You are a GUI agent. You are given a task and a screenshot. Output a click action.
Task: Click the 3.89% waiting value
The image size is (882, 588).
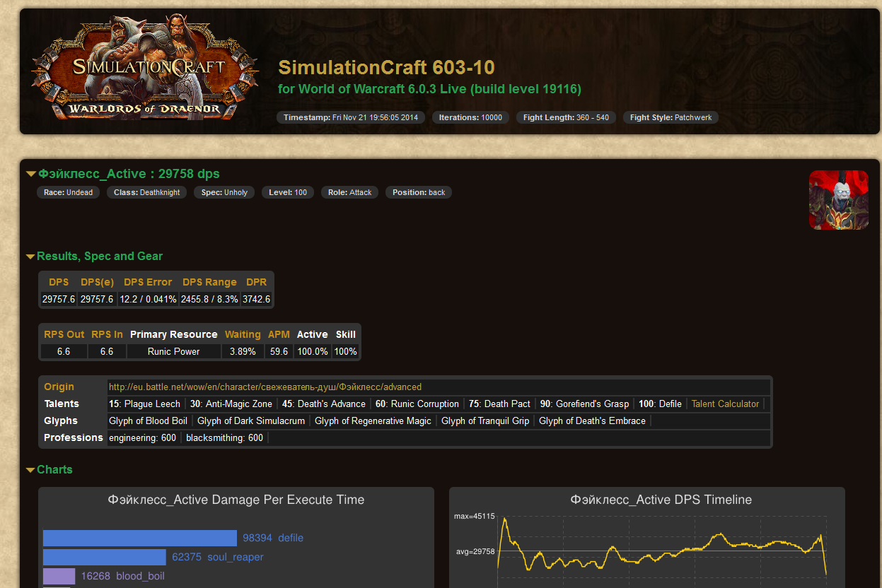[243, 351]
